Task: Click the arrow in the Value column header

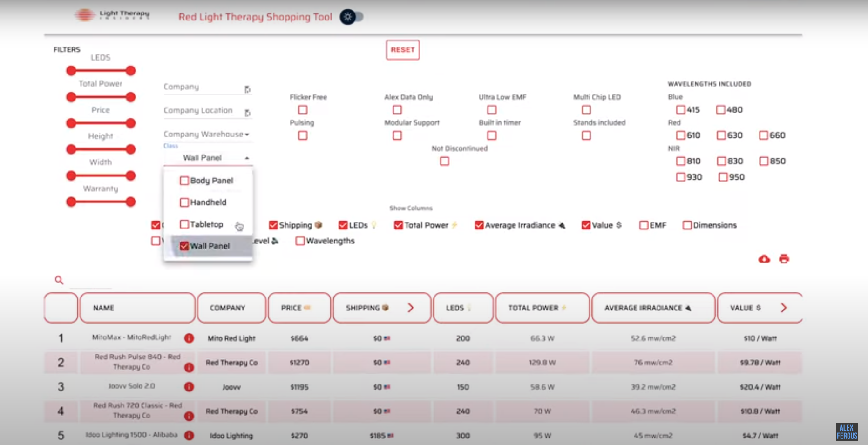Action: pos(784,308)
